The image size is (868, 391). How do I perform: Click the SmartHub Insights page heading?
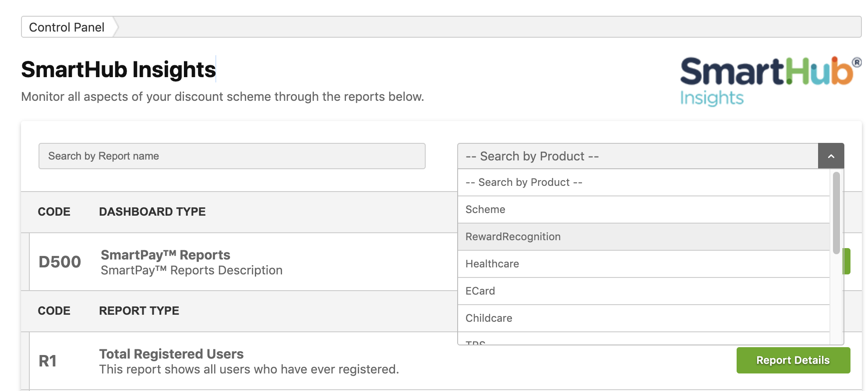pos(118,69)
